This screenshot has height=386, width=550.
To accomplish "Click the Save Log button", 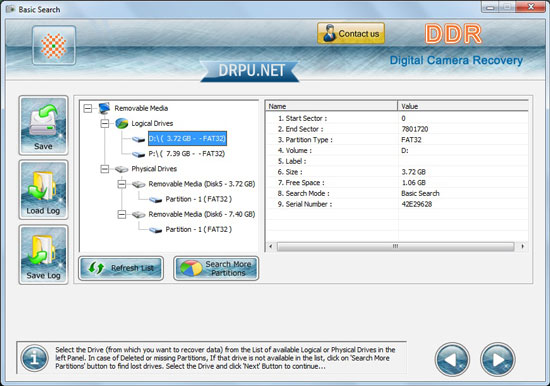I will pos(43,254).
